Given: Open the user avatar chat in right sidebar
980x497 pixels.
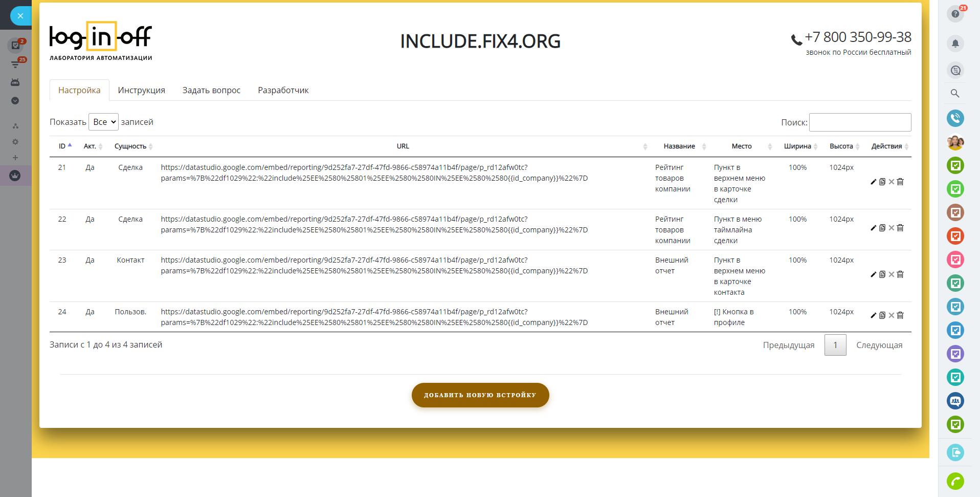Looking at the screenshot, I should click(955, 142).
